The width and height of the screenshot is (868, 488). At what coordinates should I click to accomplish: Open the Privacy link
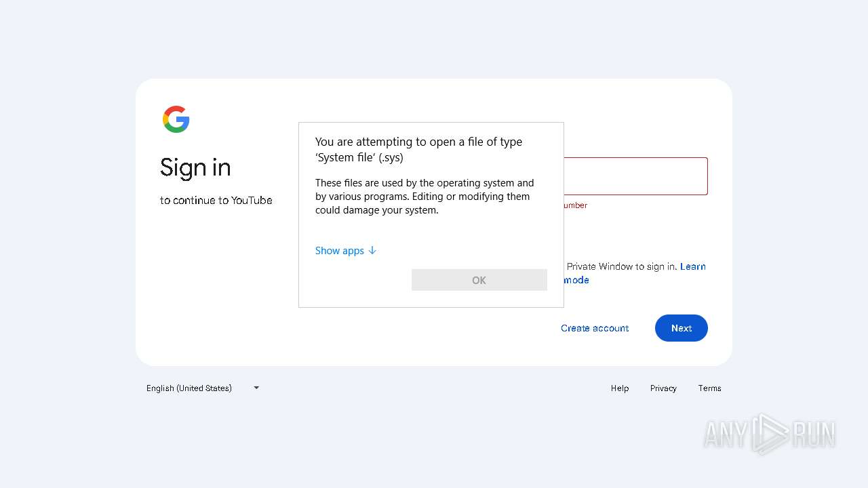click(663, 388)
